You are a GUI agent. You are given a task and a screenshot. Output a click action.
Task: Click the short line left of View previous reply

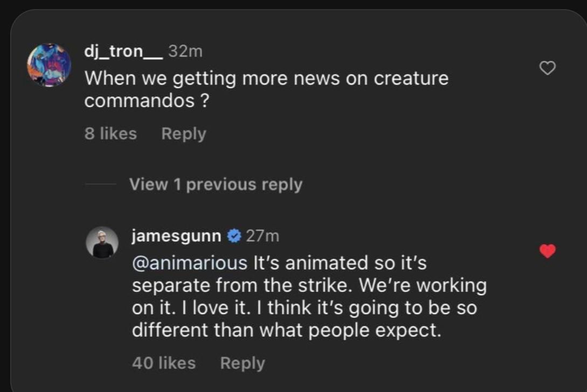click(100, 185)
